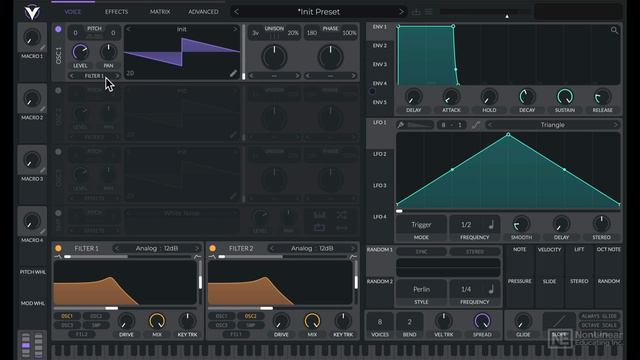The image size is (640, 360).
Task: Open the preset browser menu icon
Action: click(428, 12)
